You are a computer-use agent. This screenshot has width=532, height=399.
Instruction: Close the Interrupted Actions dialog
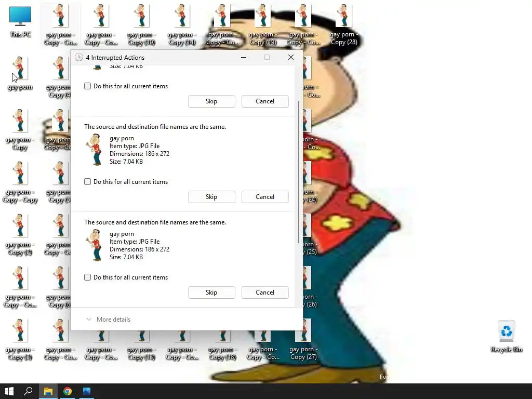tap(291, 57)
